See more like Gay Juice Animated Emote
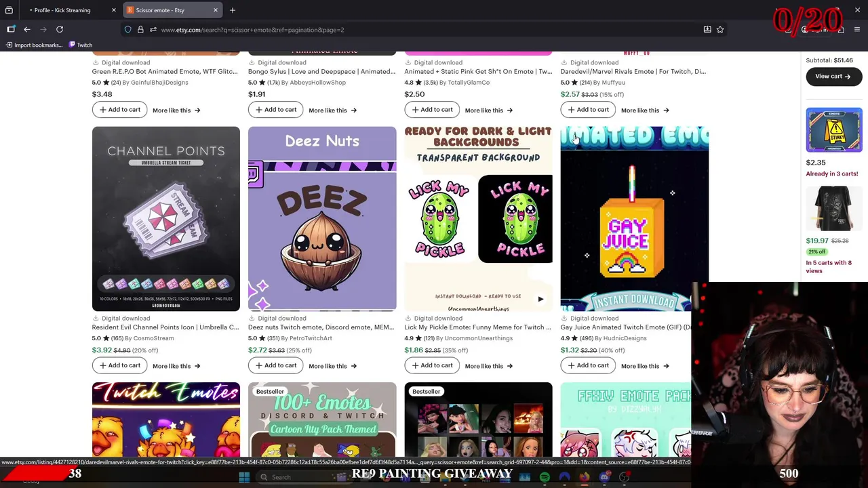868x488 pixels. tap(645, 366)
